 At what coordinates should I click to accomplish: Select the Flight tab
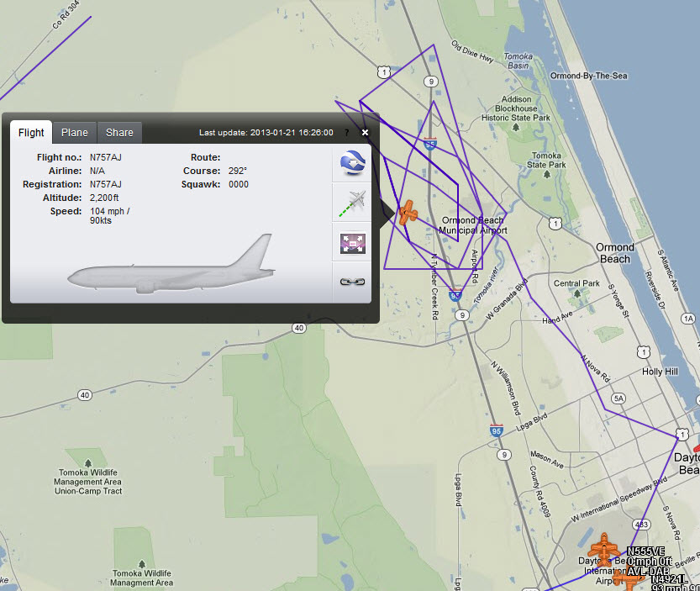pyautogui.click(x=31, y=133)
